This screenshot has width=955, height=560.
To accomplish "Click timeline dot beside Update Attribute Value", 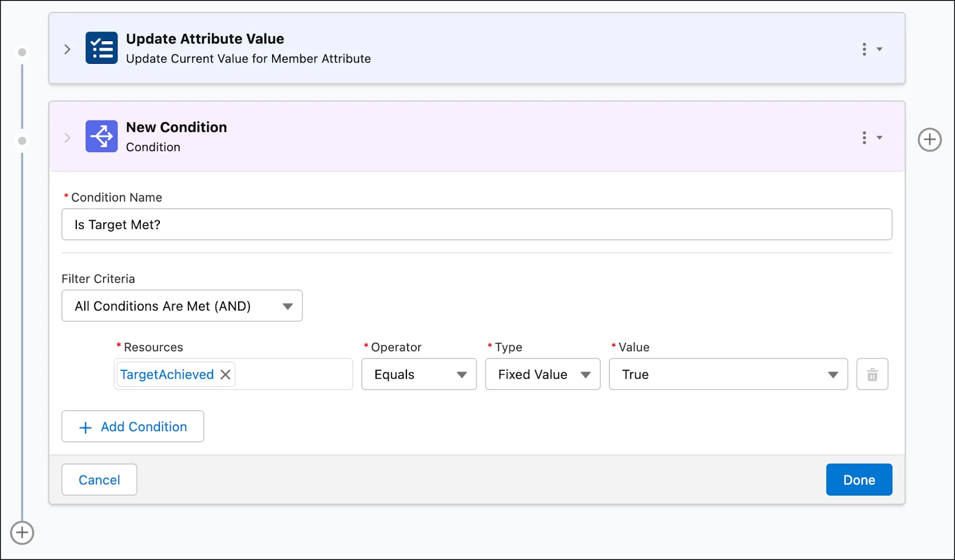I will click(x=22, y=52).
